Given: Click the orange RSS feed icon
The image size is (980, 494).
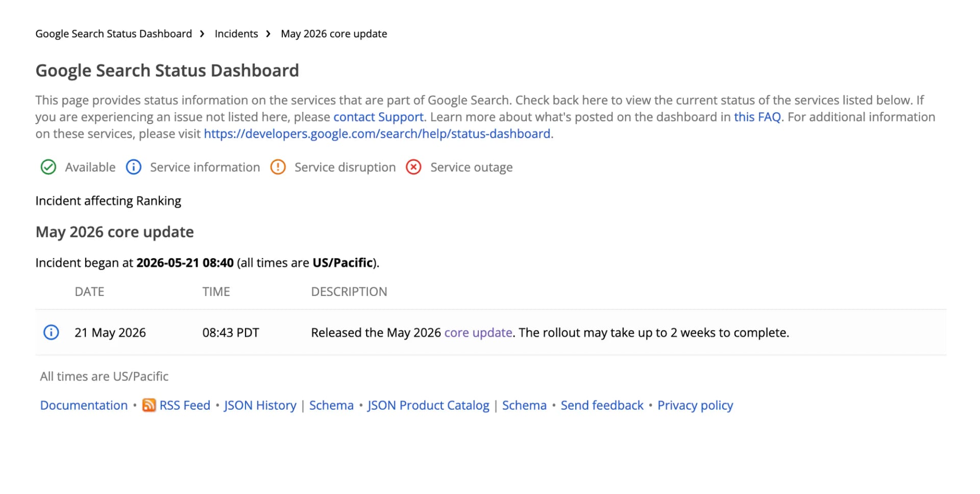Looking at the screenshot, I should coord(149,405).
